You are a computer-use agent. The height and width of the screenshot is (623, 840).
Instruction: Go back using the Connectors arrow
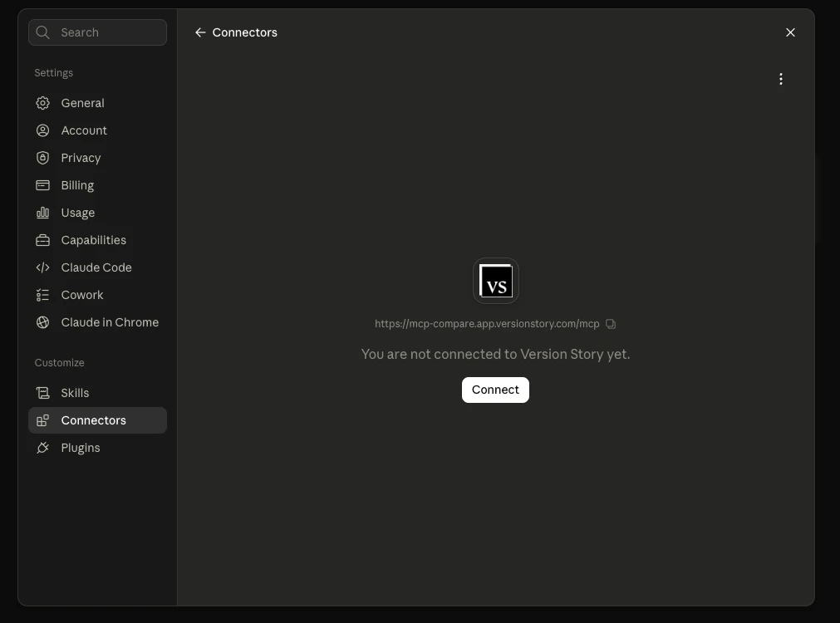(200, 32)
